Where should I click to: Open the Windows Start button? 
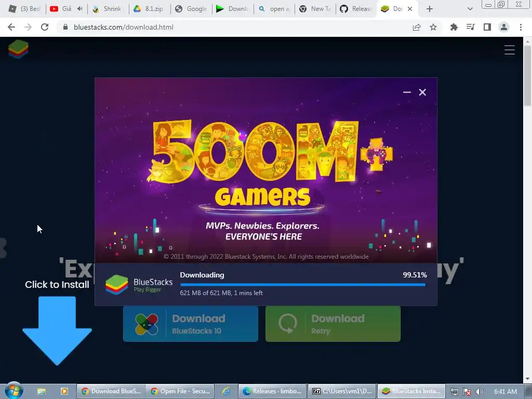(14, 391)
